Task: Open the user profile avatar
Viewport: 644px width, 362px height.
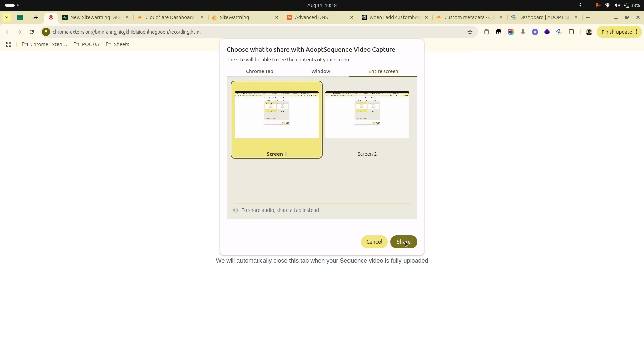Action: click(x=589, y=32)
